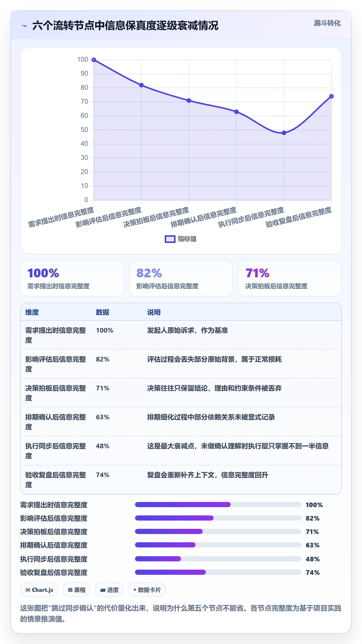The image size is (362, 644).
Task: Click the 71% stat card for 决策拍板后信息完整度
Action: coord(290,278)
